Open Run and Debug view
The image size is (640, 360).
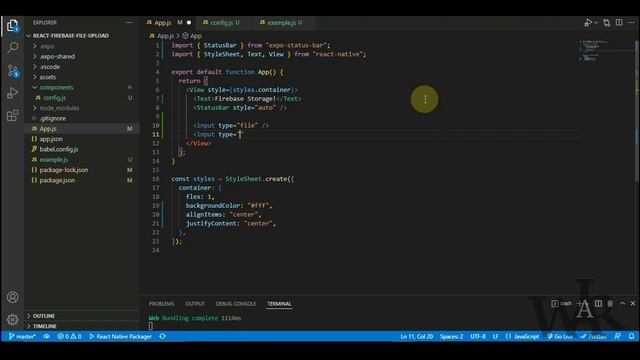pos(13,93)
